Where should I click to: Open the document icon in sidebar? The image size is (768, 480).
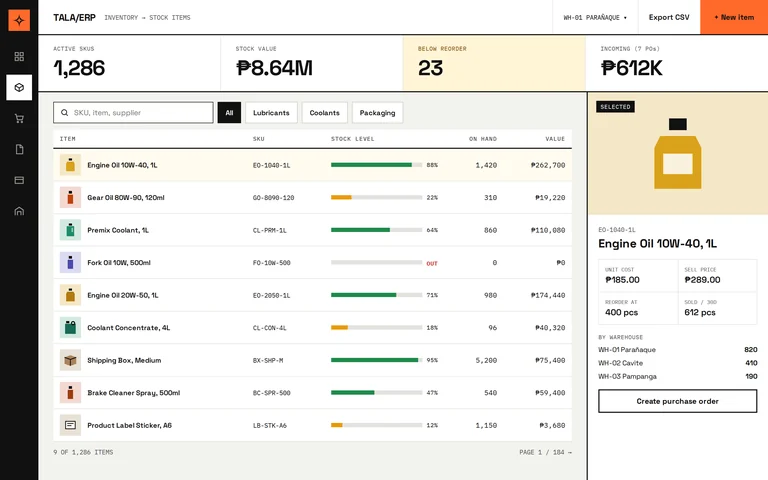19,149
